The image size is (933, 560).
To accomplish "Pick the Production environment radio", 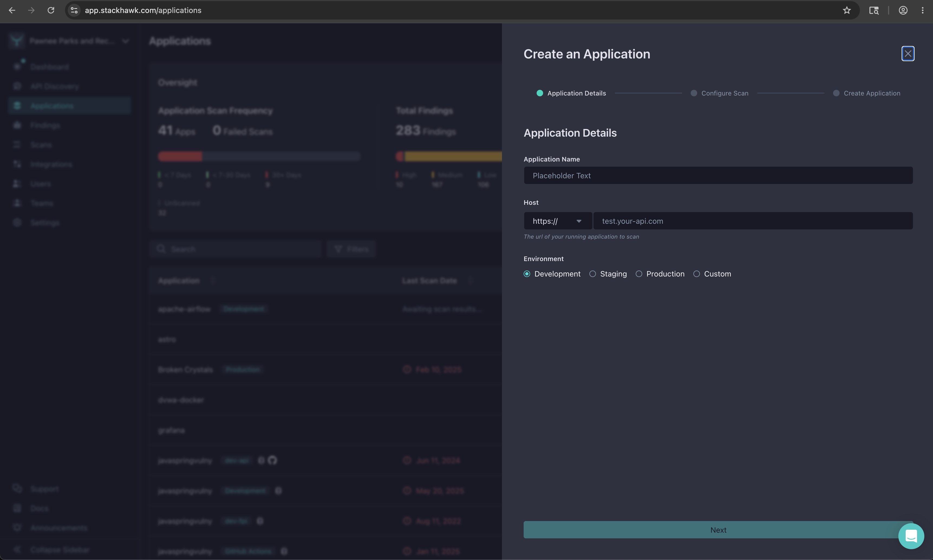I will point(639,274).
